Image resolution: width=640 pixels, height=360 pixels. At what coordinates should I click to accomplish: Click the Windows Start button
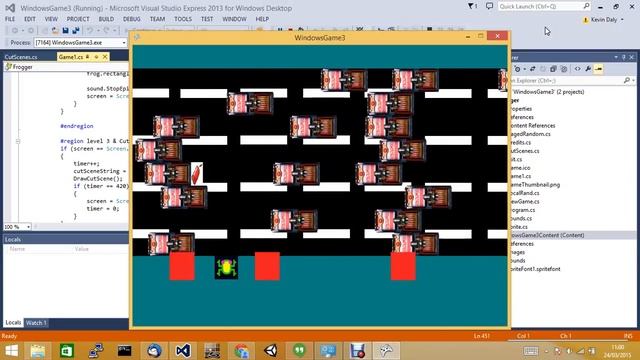[11, 351]
